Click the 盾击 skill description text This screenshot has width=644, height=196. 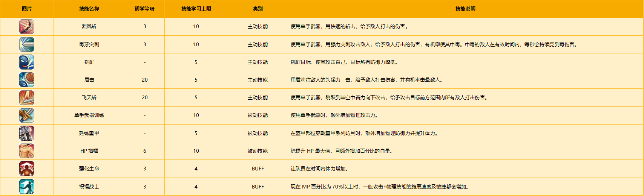pyautogui.click(x=367, y=80)
